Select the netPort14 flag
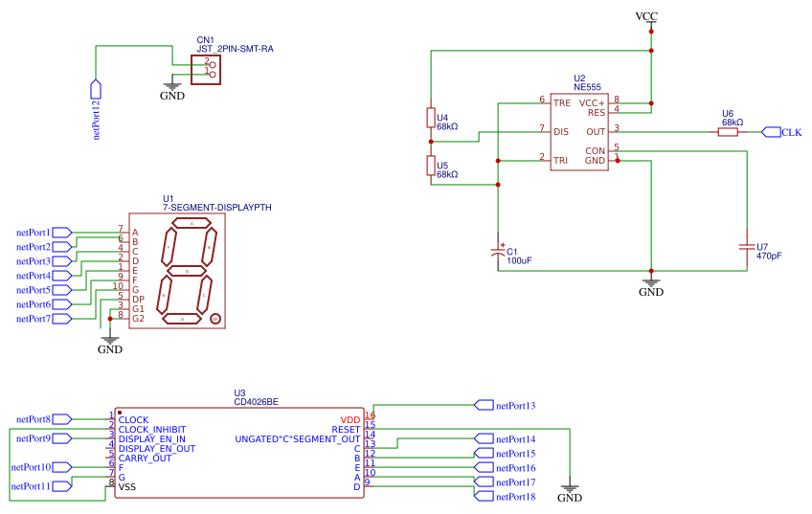Image resolution: width=812 pixels, height=514 pixels. [505, 439]
